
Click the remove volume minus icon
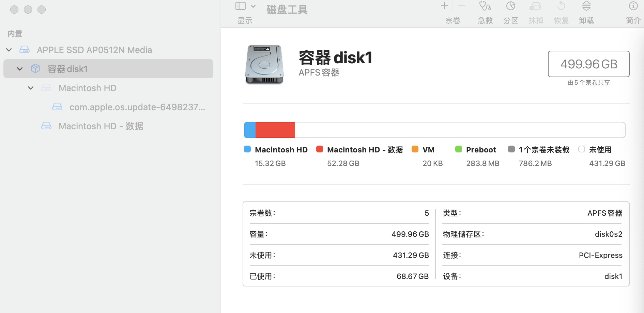point(461,6)
